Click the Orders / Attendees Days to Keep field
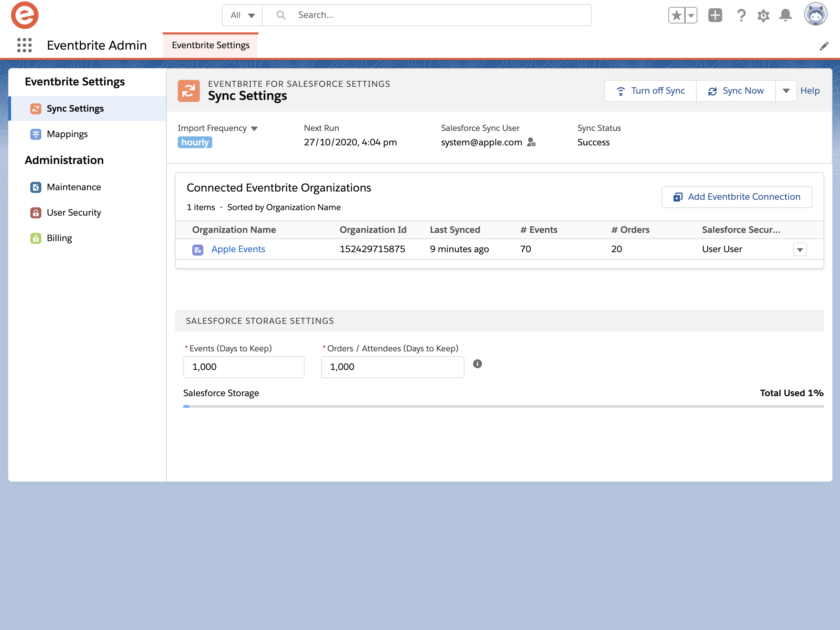Image resolution: width=840 pixels, height=630 pixels. coord(393,367)
